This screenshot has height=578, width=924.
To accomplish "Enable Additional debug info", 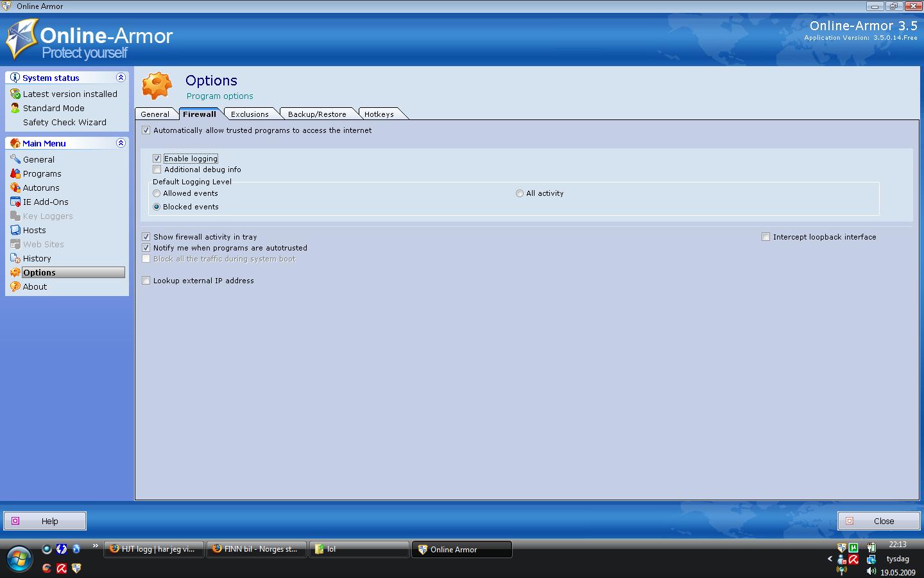I will pyautogui.click(x=157, y=170).
